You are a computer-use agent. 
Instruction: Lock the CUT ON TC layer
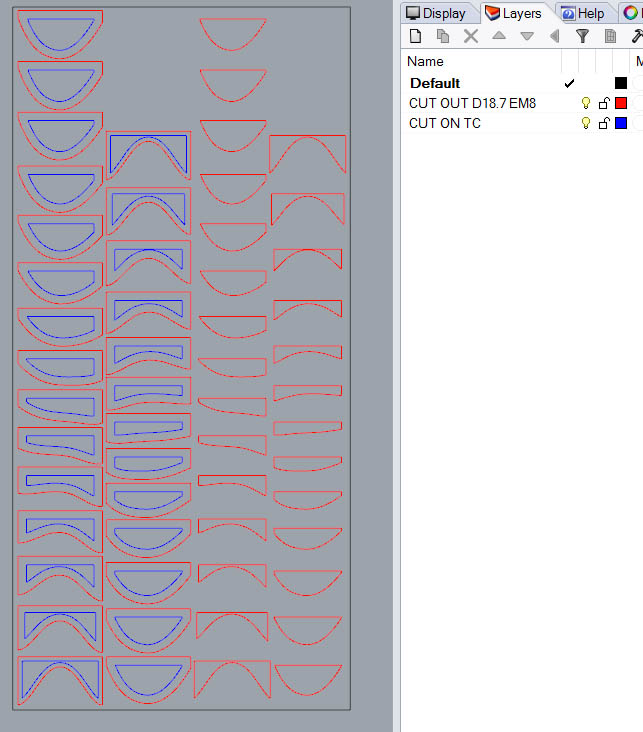pos(604,123)
